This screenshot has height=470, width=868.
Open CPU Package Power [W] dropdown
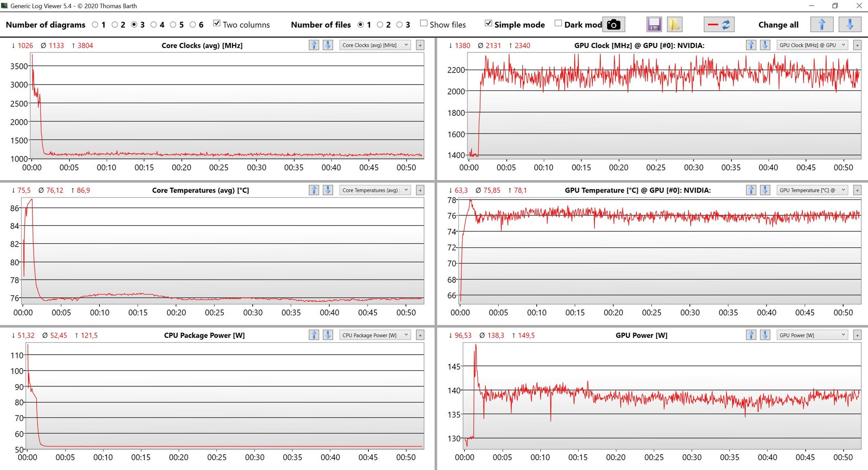click(375, 335)
